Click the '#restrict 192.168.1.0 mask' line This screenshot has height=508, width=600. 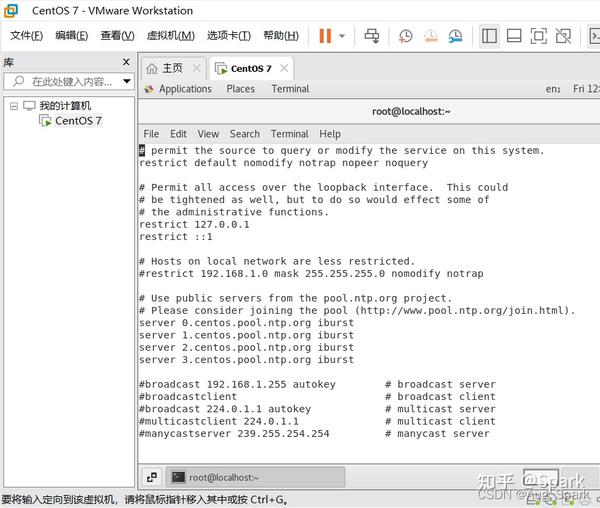tap(311, 274)
